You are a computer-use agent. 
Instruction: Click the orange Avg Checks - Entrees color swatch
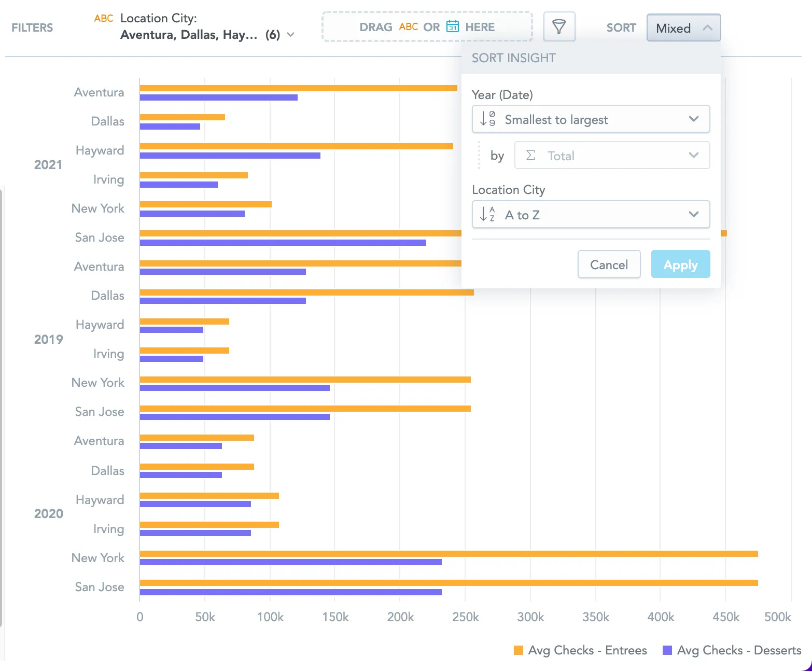pyautogui.click(x=519, y=650)
